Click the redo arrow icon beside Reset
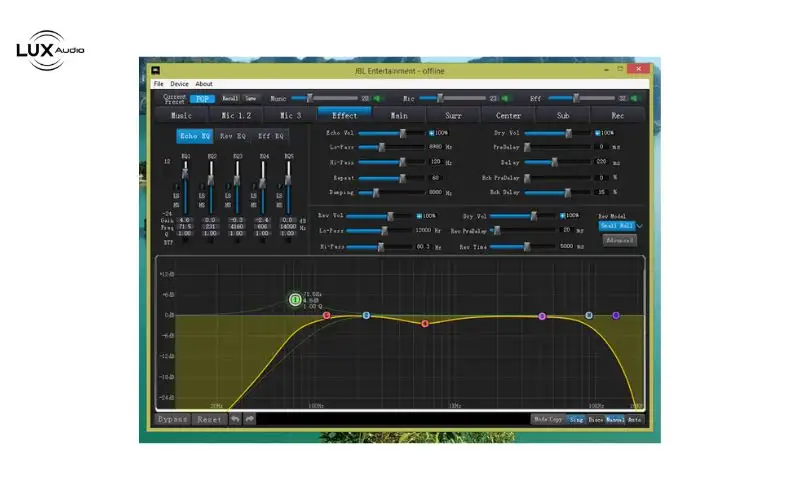 [249, 420]
